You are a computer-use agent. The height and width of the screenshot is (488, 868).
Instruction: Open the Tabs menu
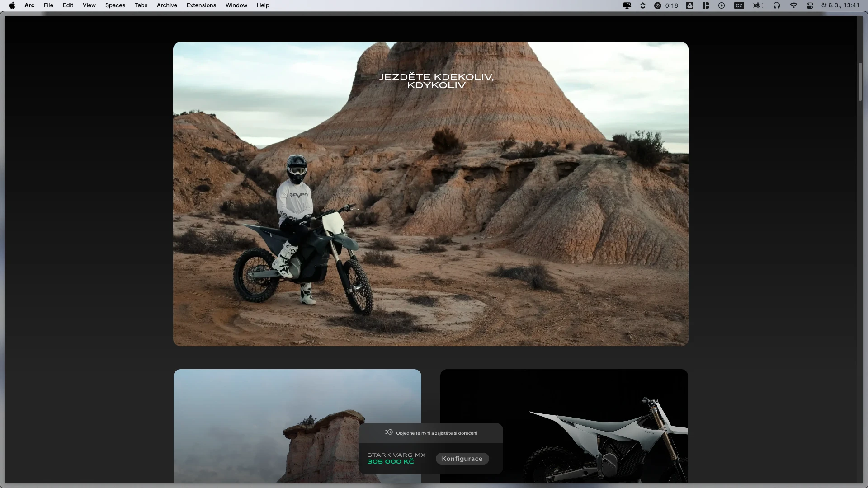(141, 5)
